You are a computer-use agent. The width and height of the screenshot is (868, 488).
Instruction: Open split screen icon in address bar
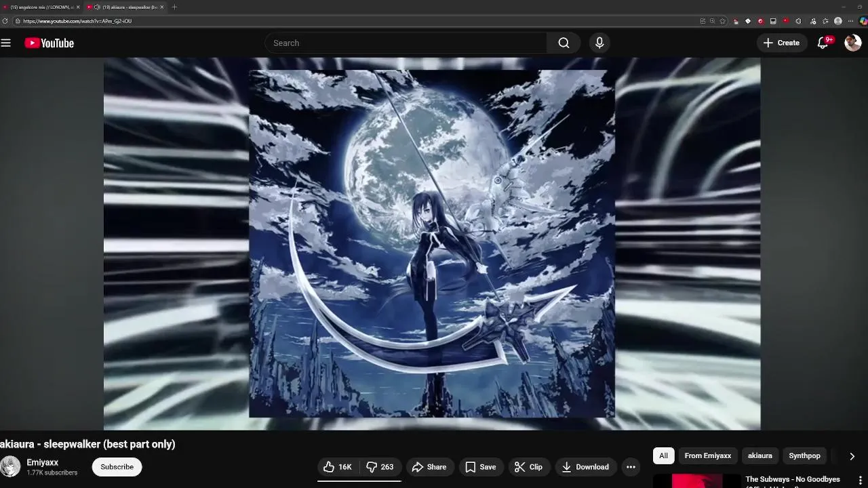coord(703,21)
